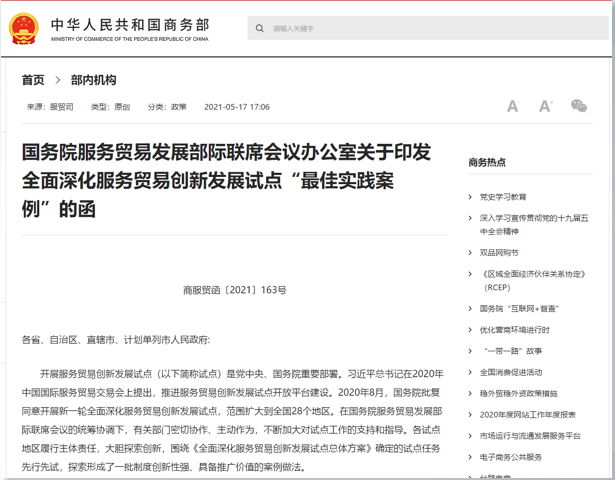Click chevron beside "一带一路"故事

(470, 351)
